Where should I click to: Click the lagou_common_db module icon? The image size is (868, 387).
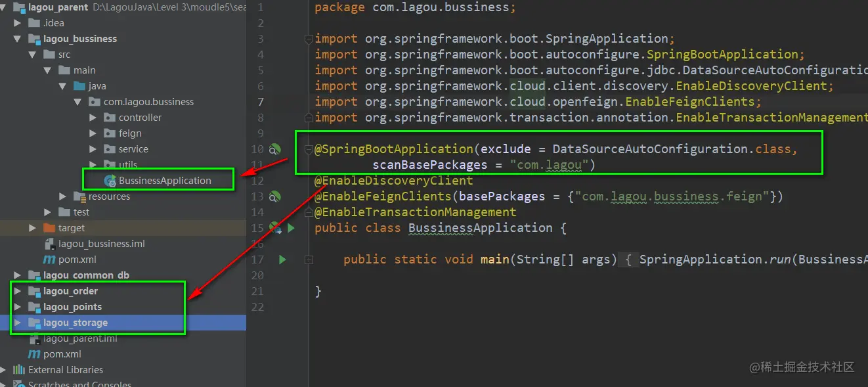pos(34,275)
